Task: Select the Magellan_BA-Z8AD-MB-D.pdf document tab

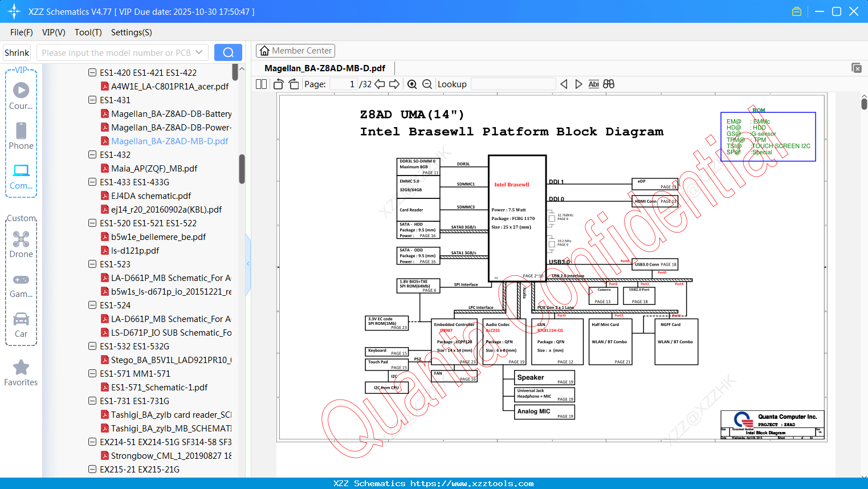Action: coord(325,68)
